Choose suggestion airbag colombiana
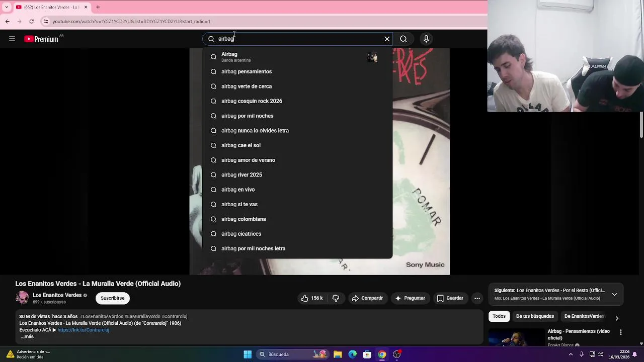 coord(297,219)
